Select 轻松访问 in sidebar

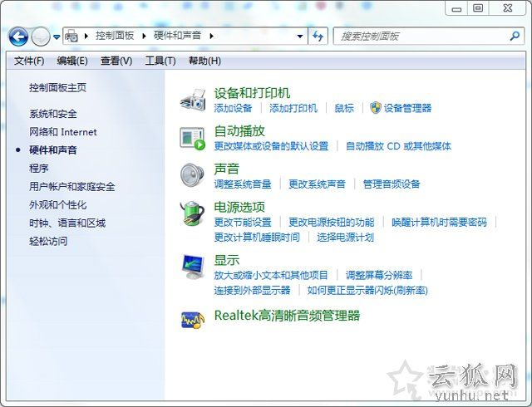point(48,241)
